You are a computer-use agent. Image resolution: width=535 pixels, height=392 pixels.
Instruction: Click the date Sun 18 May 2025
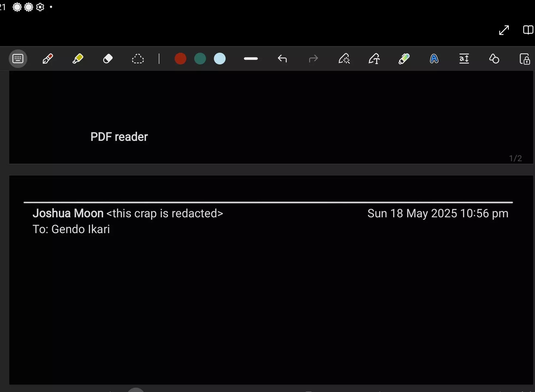[x=412, y=213]
